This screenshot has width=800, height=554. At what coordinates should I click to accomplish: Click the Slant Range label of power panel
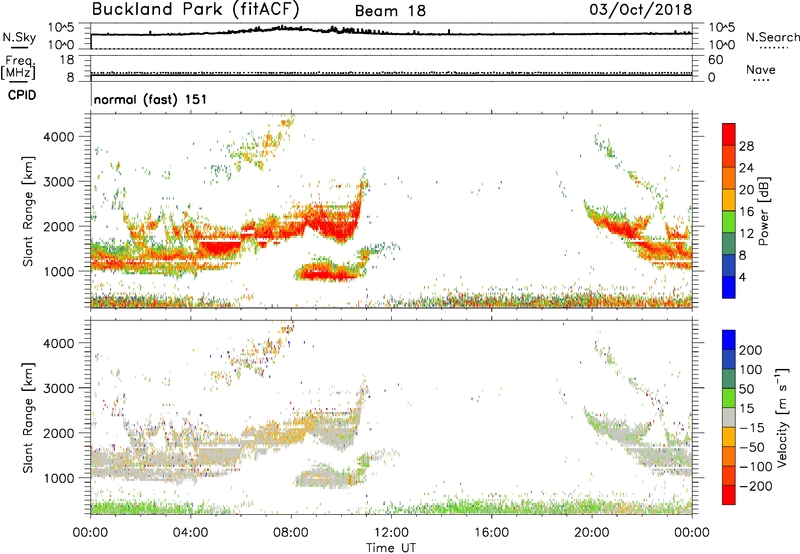tap(28, 211)
